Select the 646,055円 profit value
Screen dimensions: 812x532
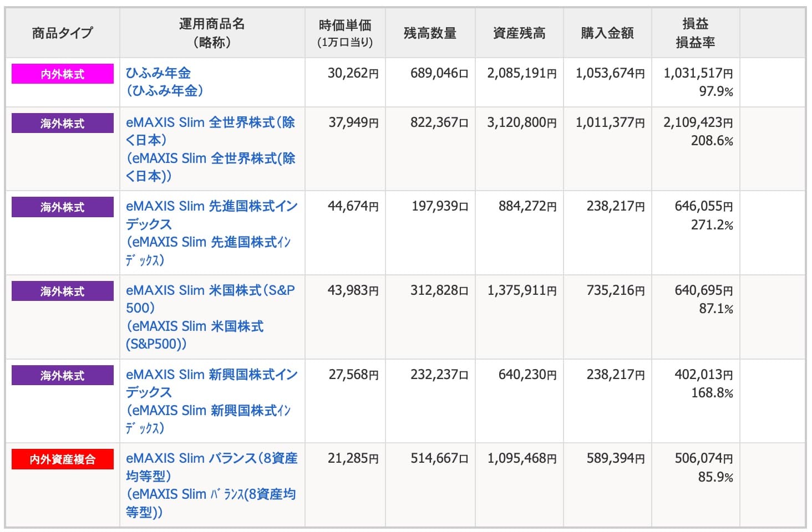pos(704,206)
